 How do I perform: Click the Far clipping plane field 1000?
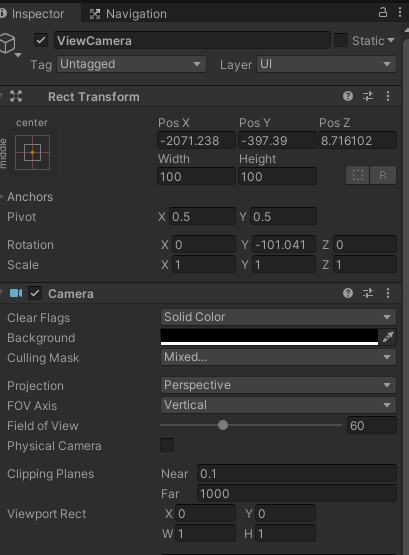tap(297, 493)
